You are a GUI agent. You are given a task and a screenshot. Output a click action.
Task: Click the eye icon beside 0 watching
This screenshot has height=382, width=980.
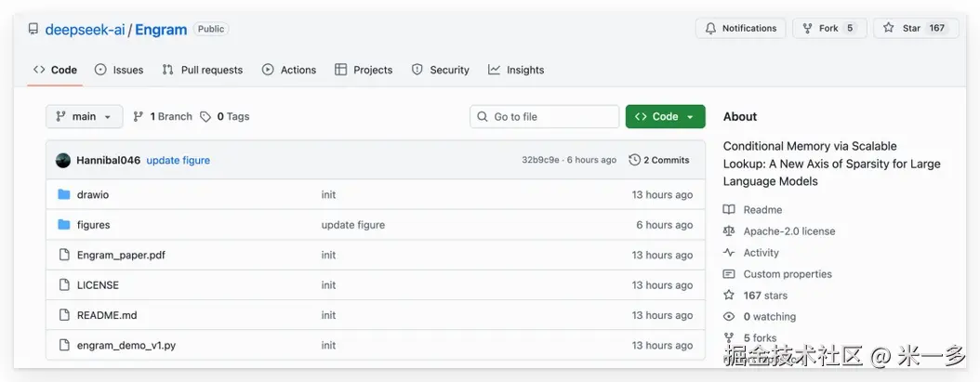[729, 316]
